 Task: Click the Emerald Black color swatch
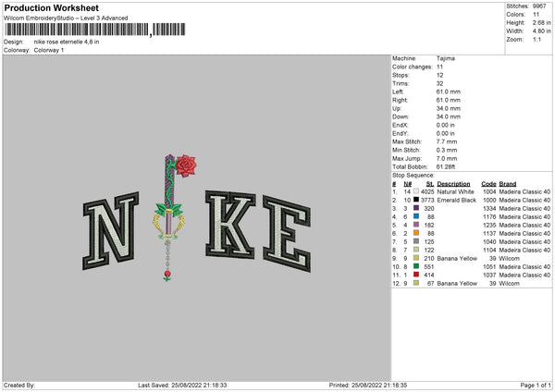point(416,200)
